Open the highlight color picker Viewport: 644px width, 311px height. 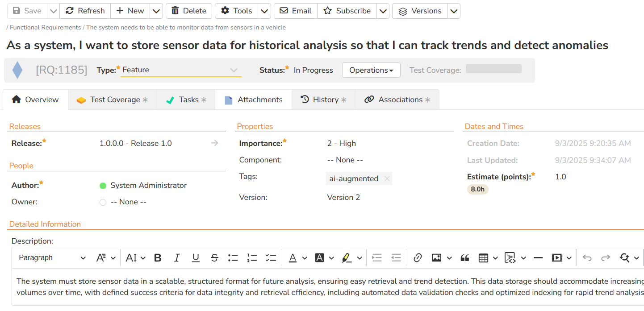359,258
